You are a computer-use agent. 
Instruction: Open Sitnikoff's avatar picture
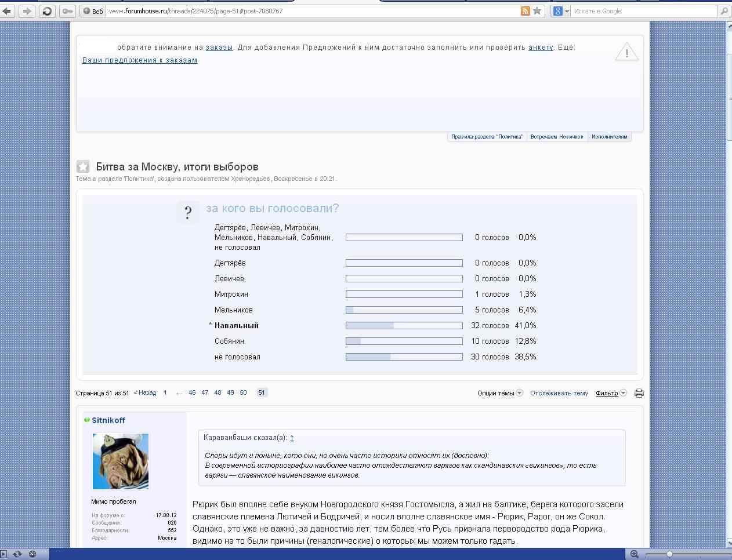point(121,461)
